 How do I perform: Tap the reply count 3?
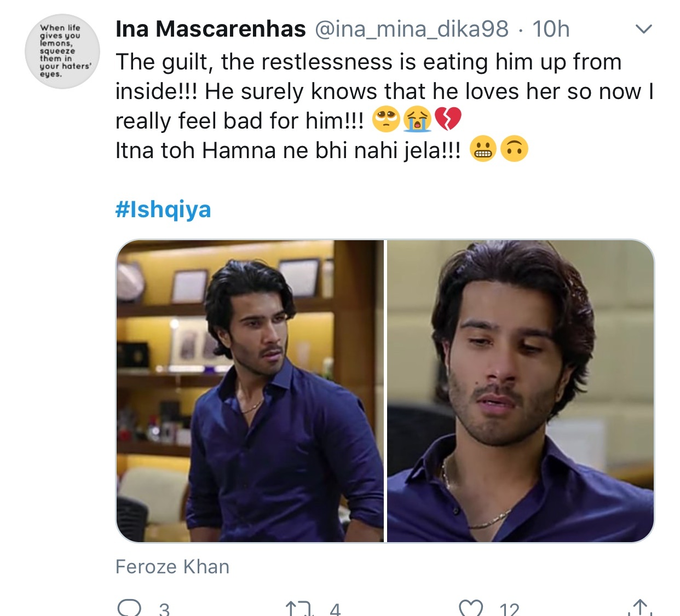point(164,609)
